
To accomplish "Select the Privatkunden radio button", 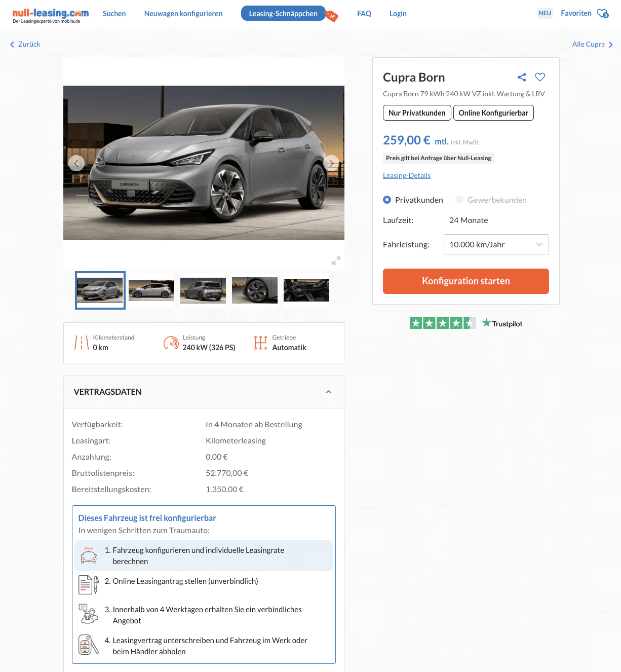I will [x=387, y=200].
